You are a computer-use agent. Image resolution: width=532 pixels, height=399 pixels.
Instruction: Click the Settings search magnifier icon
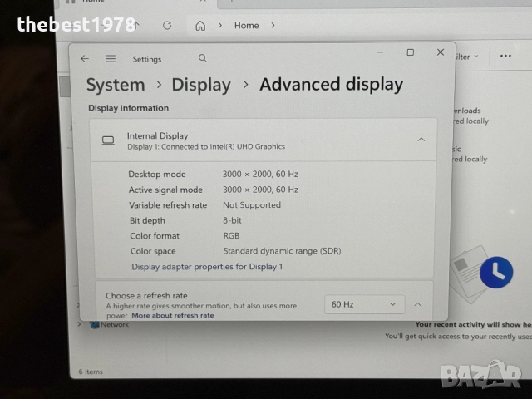[x=203, y=58]
